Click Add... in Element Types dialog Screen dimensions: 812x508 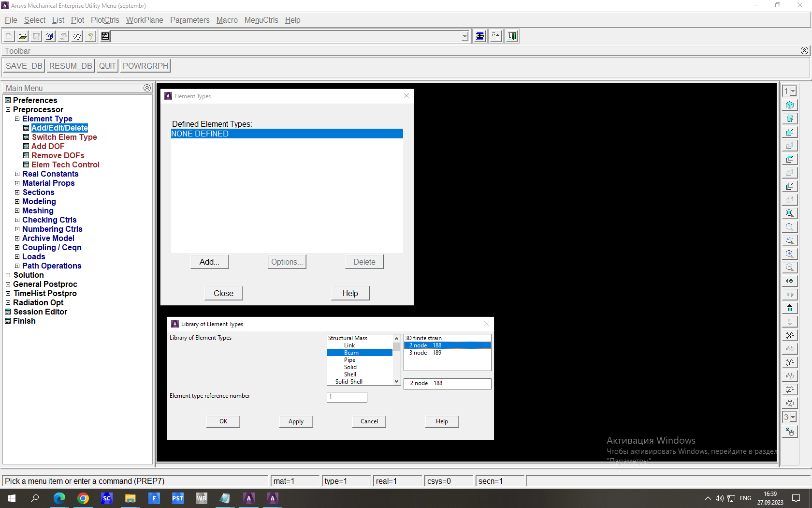pos(210,262)
